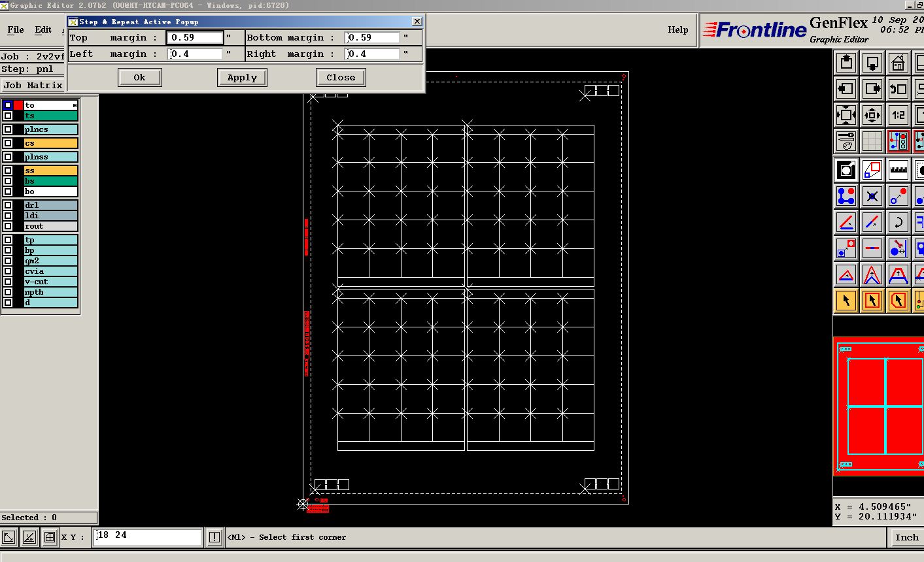Screen dimensions: 924x562
Task: Enable the checkbox for the cs layer
Action: (x=8, y=143)
